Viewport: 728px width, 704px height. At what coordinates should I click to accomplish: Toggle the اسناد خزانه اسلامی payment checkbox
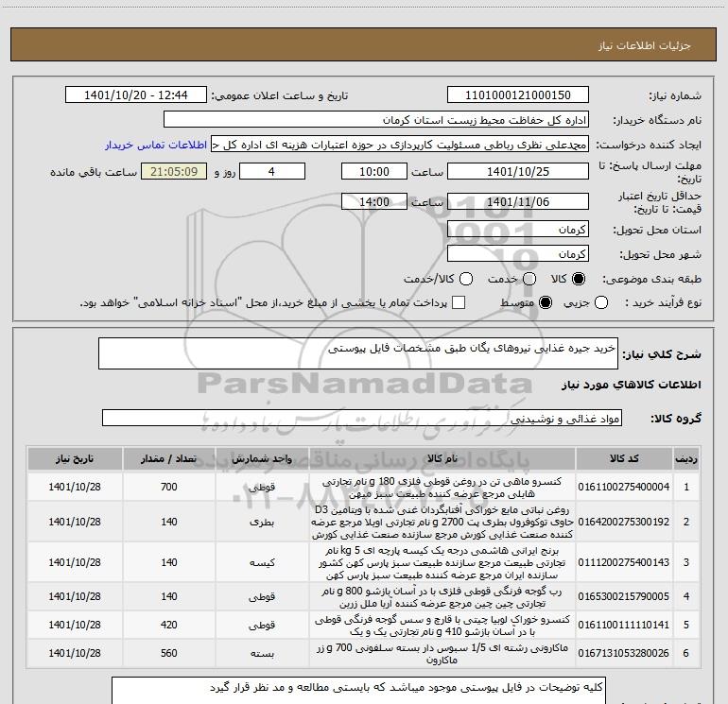[x=459, y=302]
